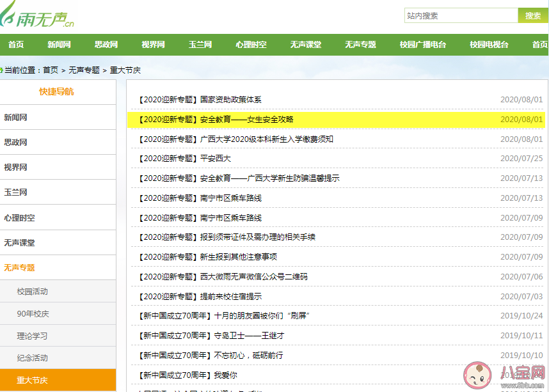
Task: Click the 搜索 search button
Action: point(532,15)
